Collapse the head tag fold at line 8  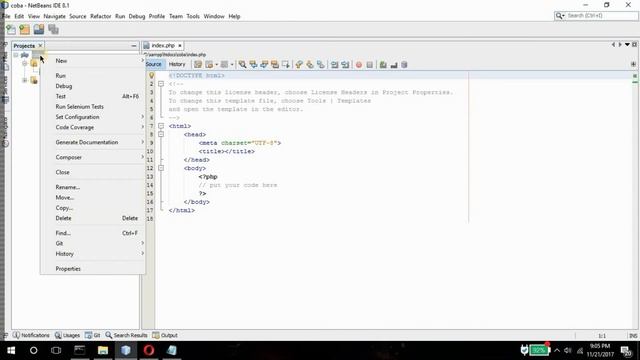161,134
